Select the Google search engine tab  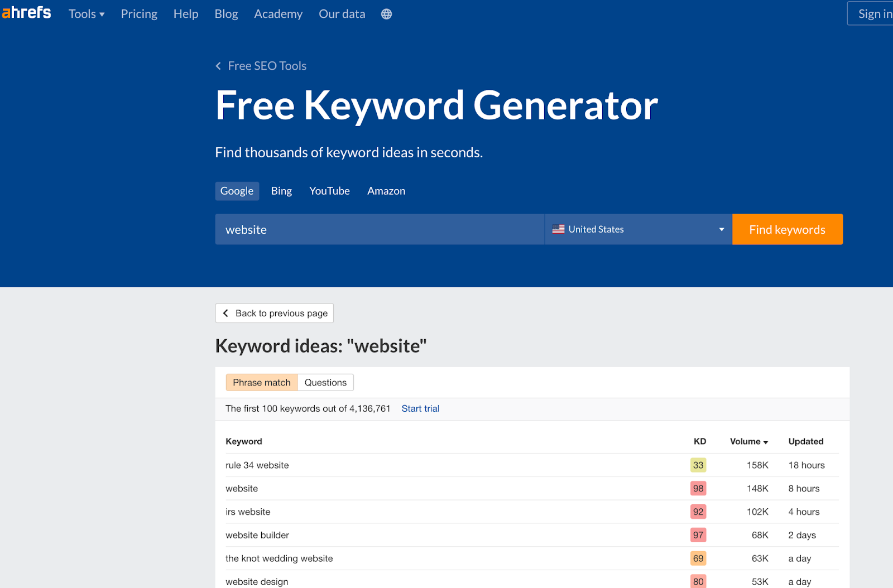pos(237,191)
